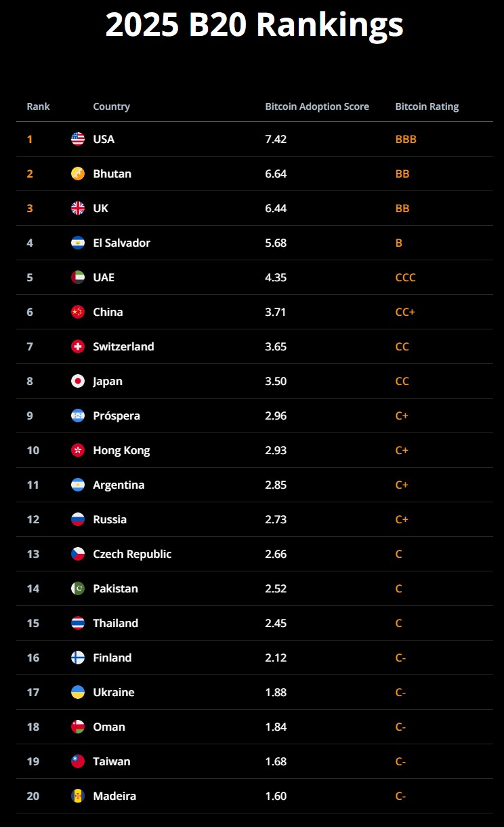Screen dimensions: 504x827
Task: Click the Japan flag icon
Action: point(78,381)
